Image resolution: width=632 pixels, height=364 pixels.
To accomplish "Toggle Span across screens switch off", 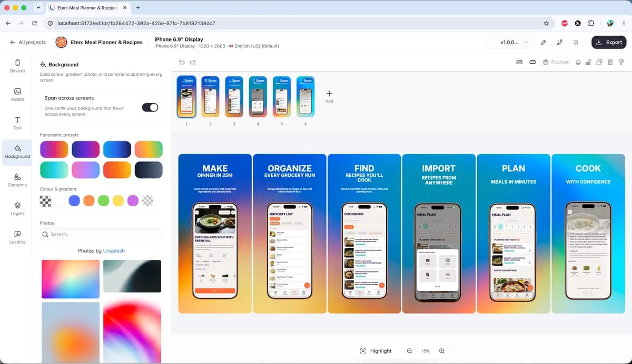I will pos(150,107).
